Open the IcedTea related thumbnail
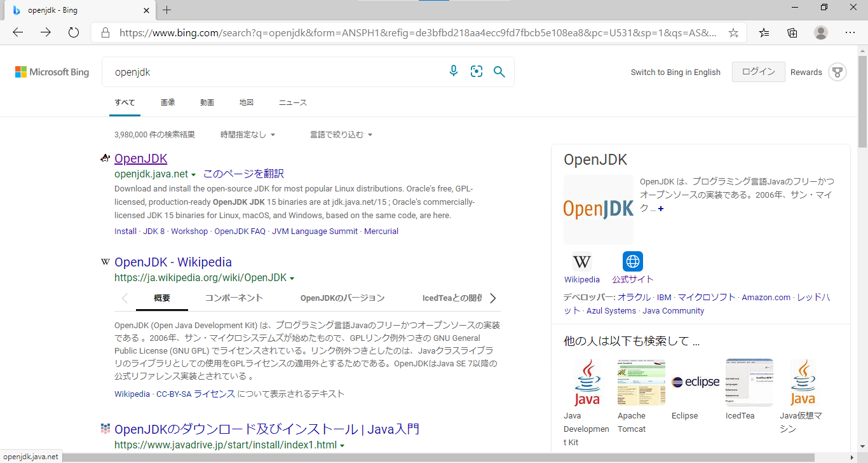The height and width of the screenshot is (463, 868). [749, 382]
